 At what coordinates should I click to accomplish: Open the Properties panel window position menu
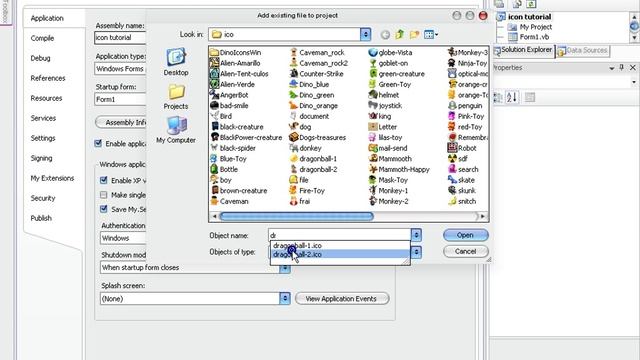click(x=611, y=68)
